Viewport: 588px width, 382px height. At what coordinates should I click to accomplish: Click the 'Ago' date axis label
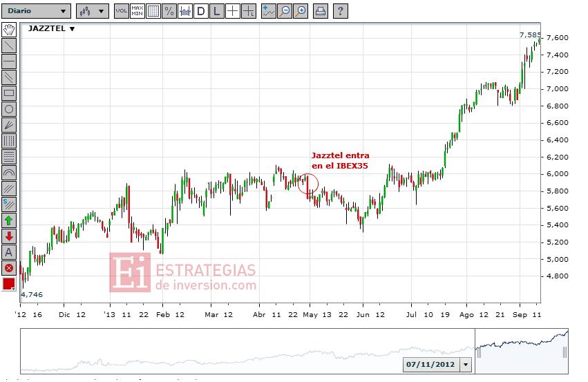[x=466, y=315]
